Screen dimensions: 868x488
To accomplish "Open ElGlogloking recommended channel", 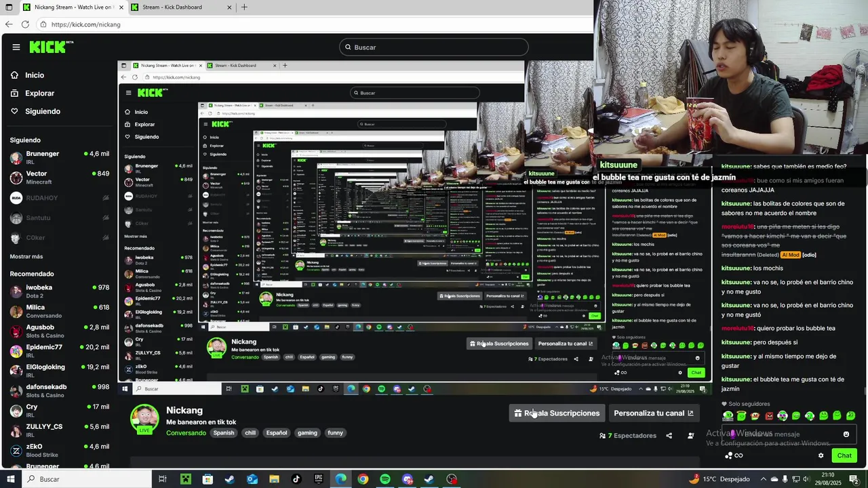I will [x=60, y=371].
